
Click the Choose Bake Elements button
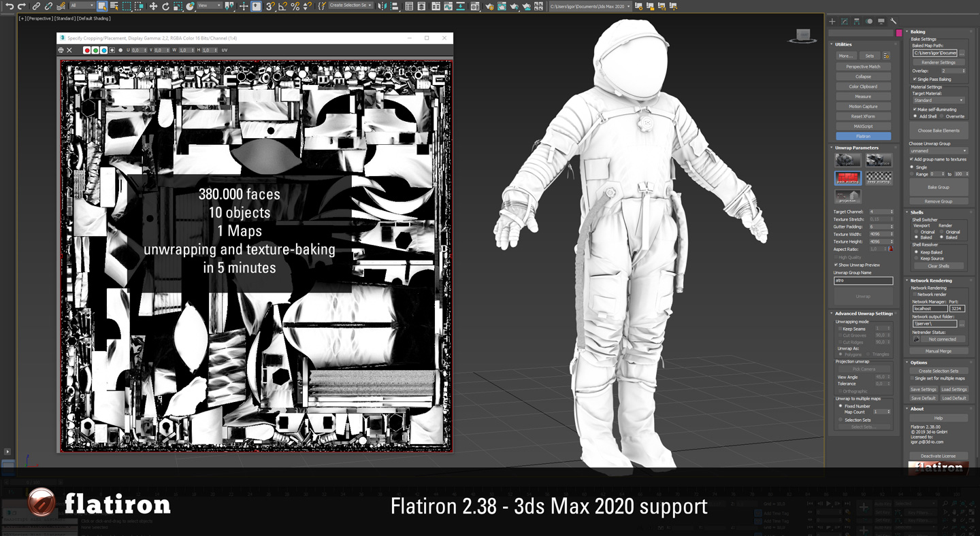[938, 130]
